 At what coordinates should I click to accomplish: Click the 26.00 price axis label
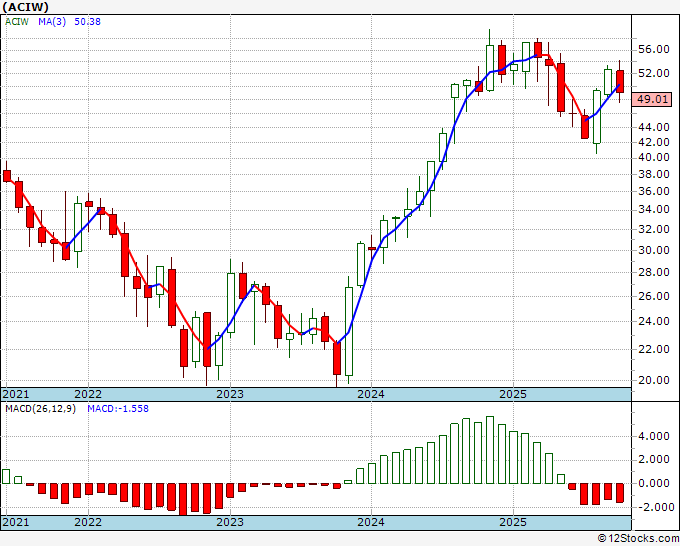[654, 296]
